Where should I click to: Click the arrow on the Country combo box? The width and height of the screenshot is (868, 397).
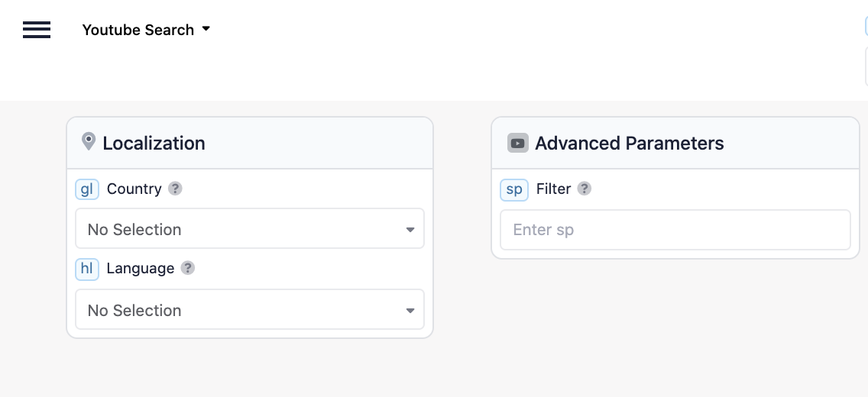(x=410, y=230)
